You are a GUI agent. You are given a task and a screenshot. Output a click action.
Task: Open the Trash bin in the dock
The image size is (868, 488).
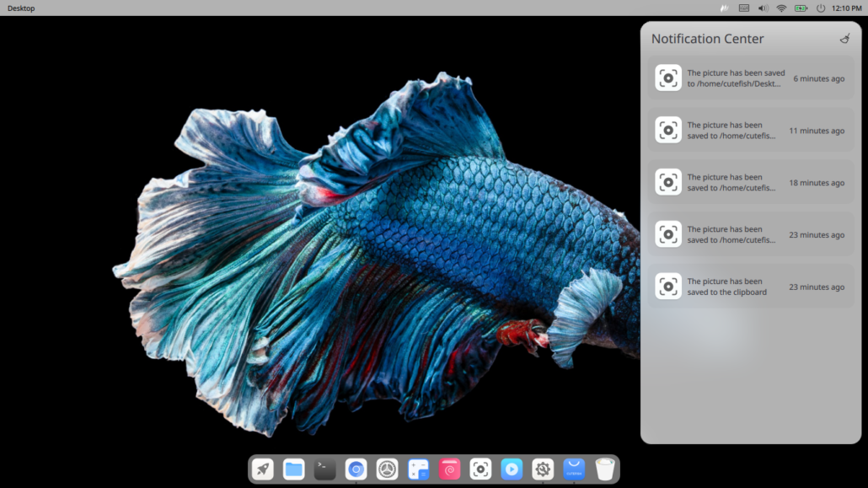tap(605, 469)
